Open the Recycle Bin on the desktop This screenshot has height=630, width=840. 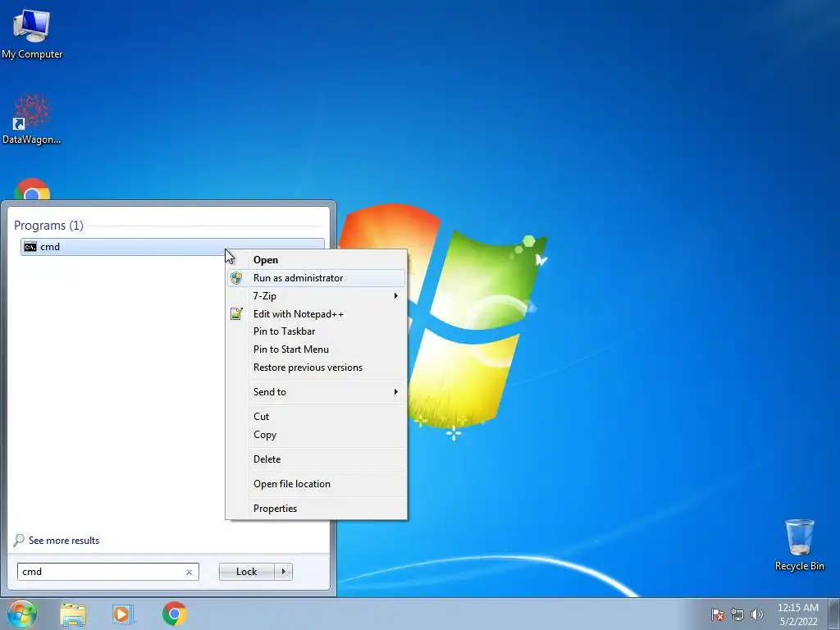799,545
